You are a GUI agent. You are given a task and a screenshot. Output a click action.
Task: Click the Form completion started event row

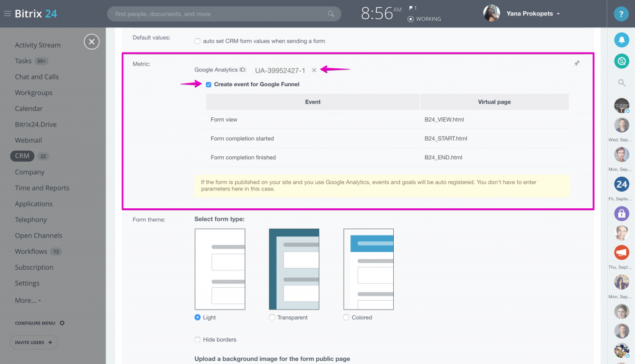(x=388, y=138)
